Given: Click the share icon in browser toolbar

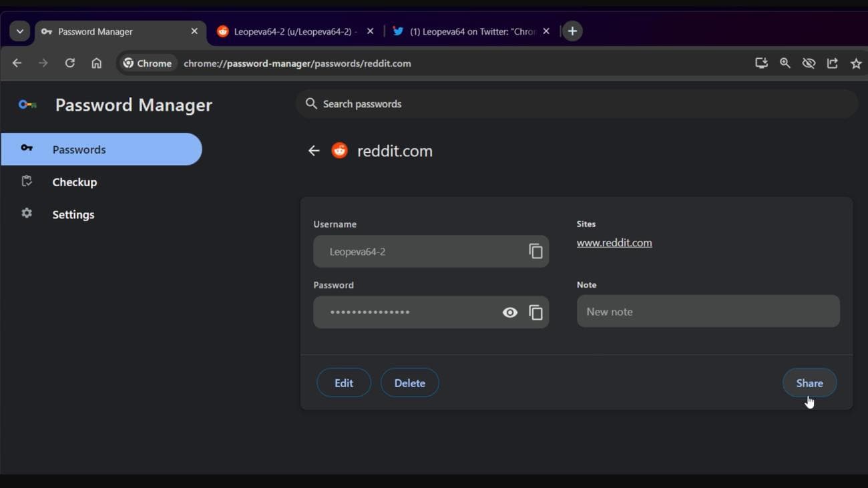Looking at the screenshot, I should [832, 63].
